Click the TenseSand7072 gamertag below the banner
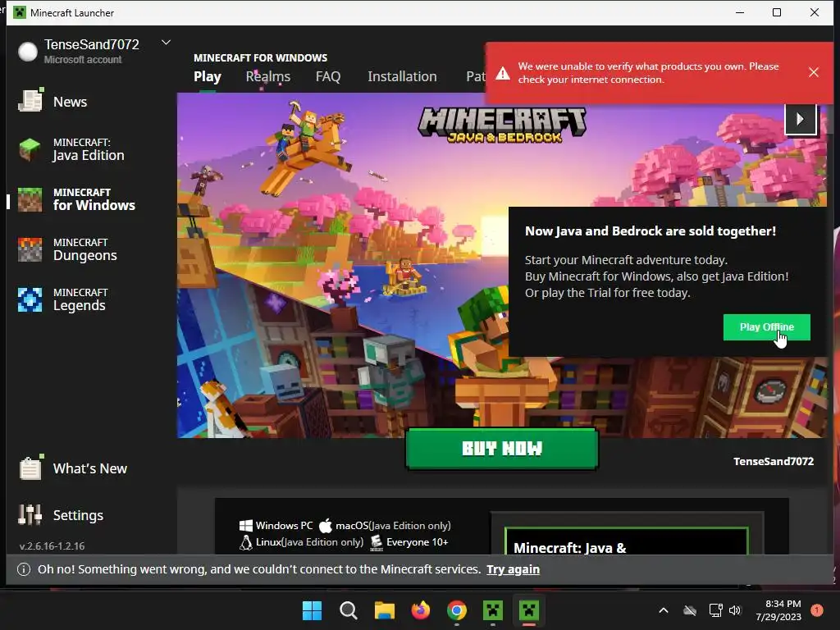Screen dimensions: 840x630 pyautogui.click(x=773, y=461)
